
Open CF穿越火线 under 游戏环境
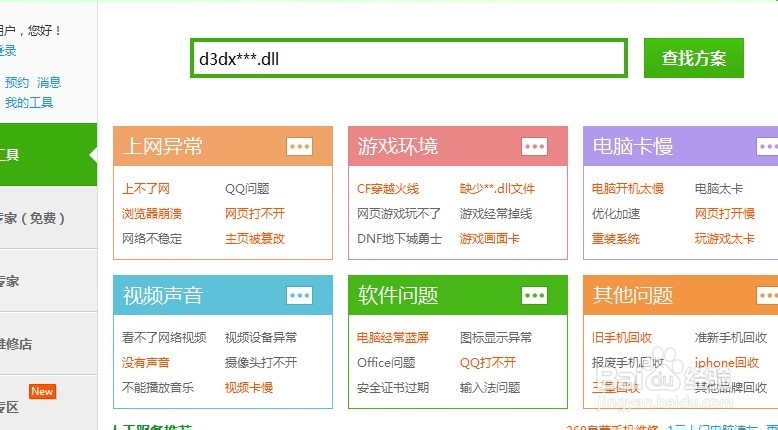(388, 188)
